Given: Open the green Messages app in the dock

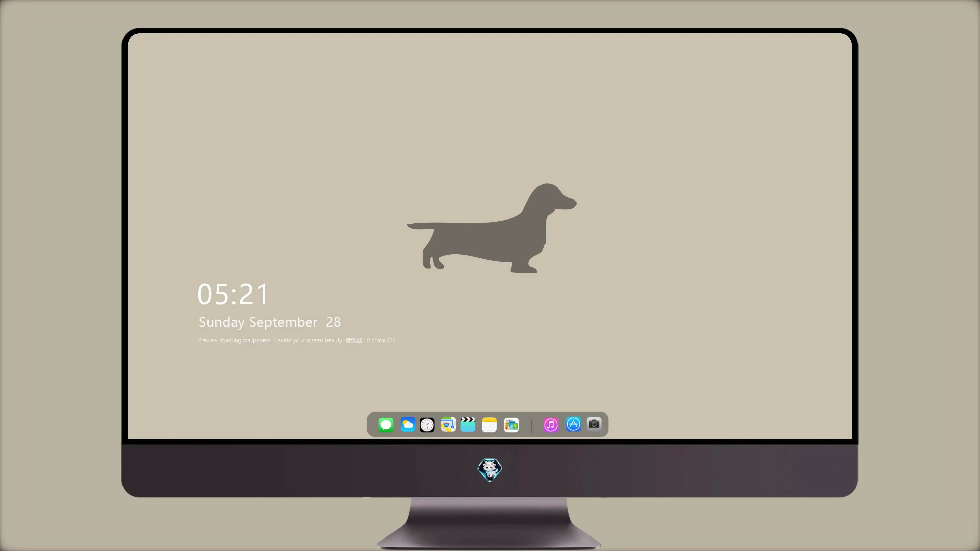Looking at the screenshot, I should tap(386, 425).
